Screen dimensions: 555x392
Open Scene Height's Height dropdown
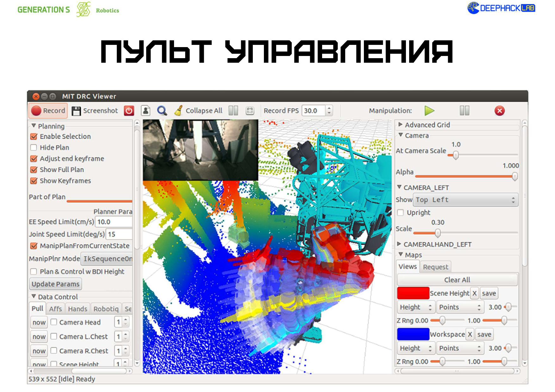point(415,307)
